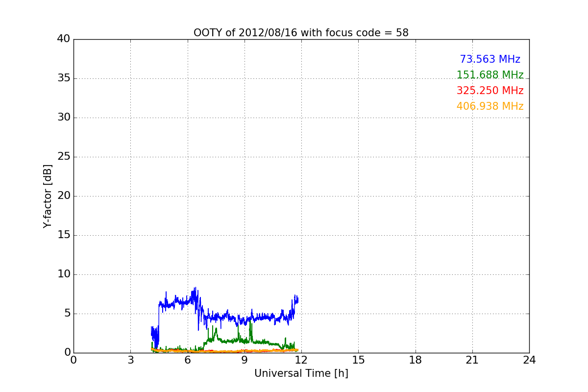
Task: Select the 151.688 MHz legend label
Action: (490, 75)
